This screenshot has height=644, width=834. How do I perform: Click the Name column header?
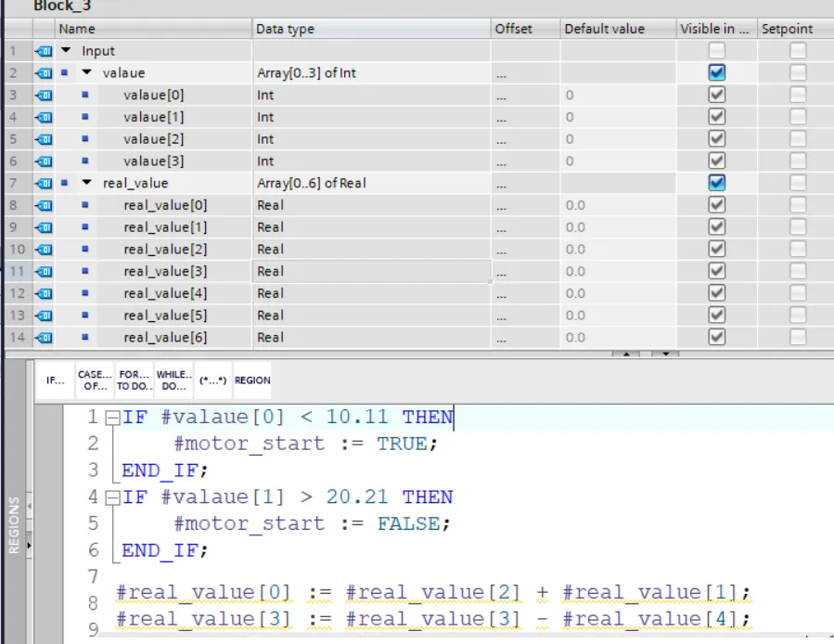(153, 29)
